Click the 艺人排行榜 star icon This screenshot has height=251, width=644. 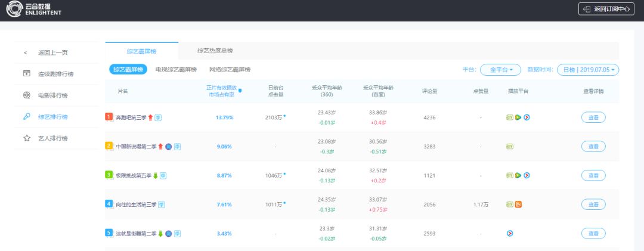27,138
